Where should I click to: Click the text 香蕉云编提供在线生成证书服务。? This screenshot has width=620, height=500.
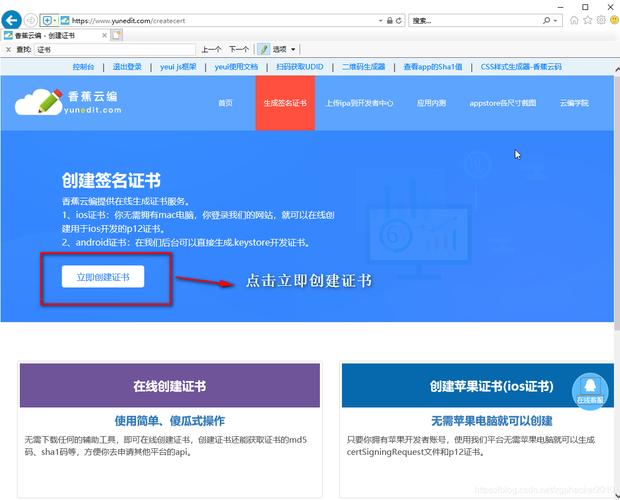click(126, 201)
